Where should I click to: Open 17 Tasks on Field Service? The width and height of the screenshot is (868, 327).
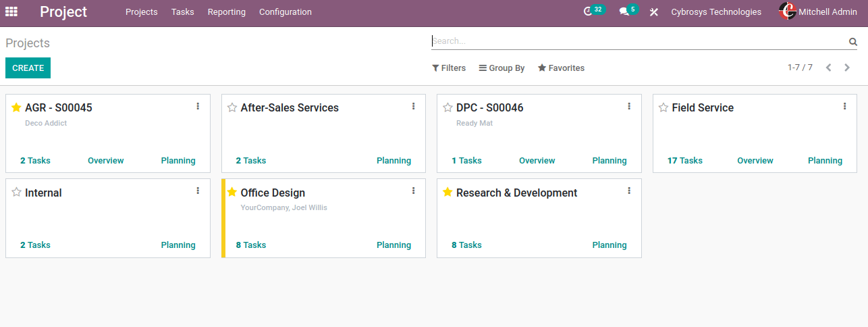pyautogui.click(x=685, y=161)
